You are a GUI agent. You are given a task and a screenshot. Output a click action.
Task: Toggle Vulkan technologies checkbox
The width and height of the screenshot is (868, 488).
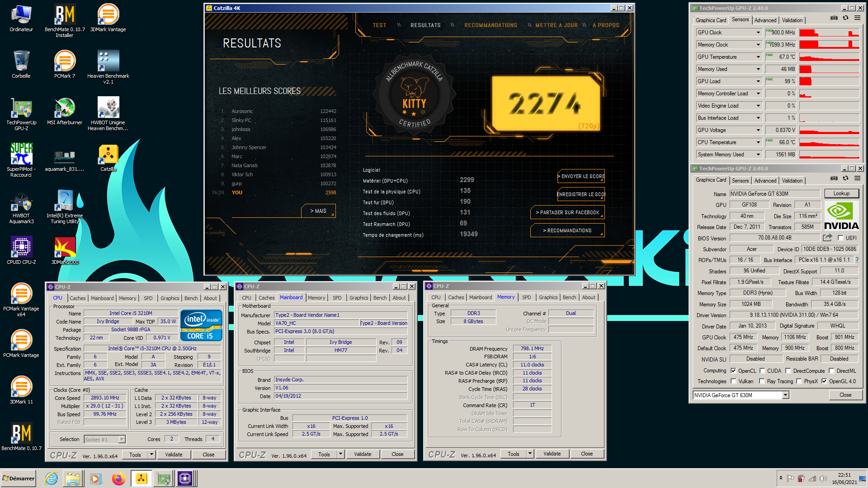pos(733,381)
